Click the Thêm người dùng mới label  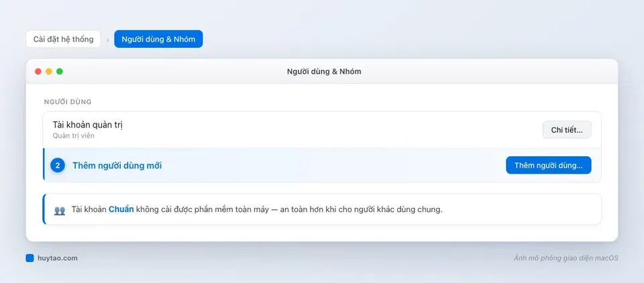pos(117,166)
